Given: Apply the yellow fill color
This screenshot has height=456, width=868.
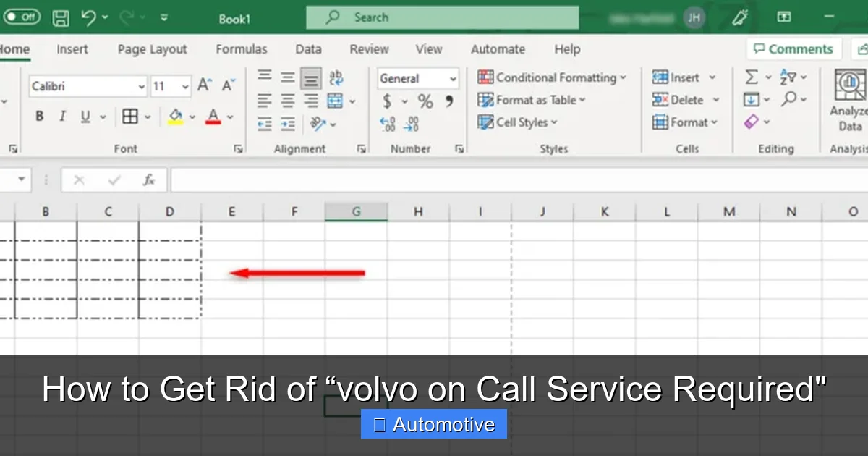Looking at the screenshot, I should click(175, 117).
